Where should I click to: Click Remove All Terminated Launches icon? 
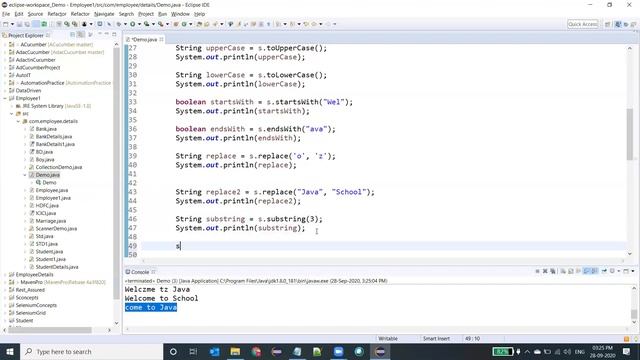tap(553, 271)
